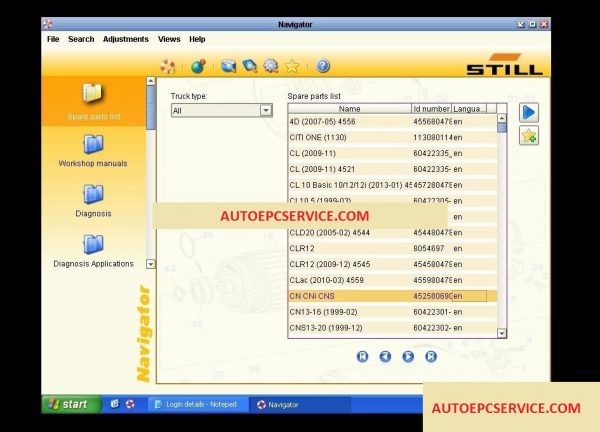This screenshot has width=600, height=432.
Task: Go to first page navigation icon
Action: pyautogui.click(x=362, y=357)
